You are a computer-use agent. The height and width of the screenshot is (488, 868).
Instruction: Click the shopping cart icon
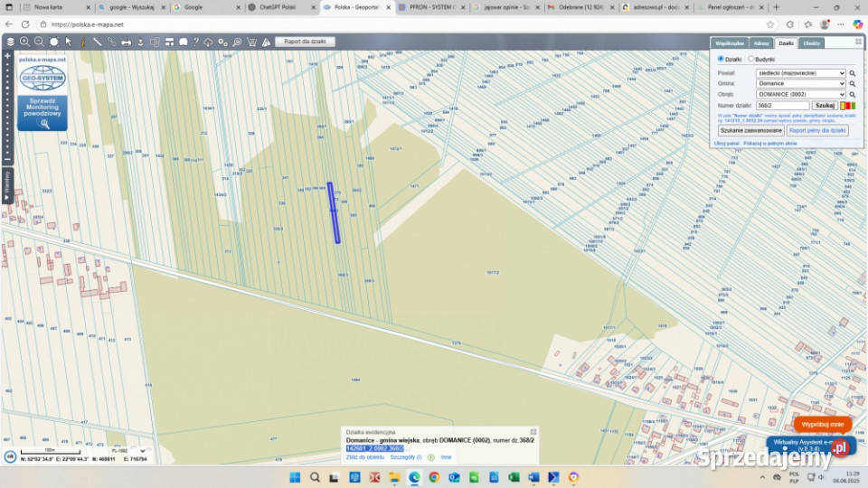[252, 42]
